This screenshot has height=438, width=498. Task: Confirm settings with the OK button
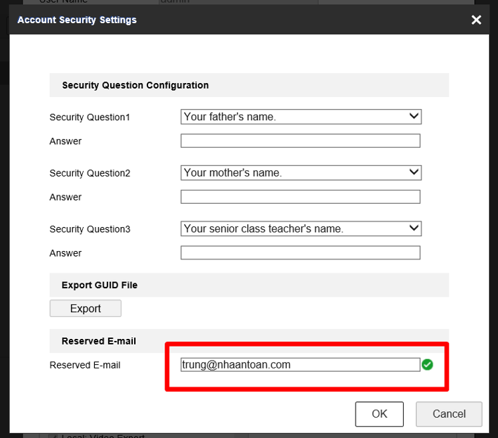[x=379, y=414]
